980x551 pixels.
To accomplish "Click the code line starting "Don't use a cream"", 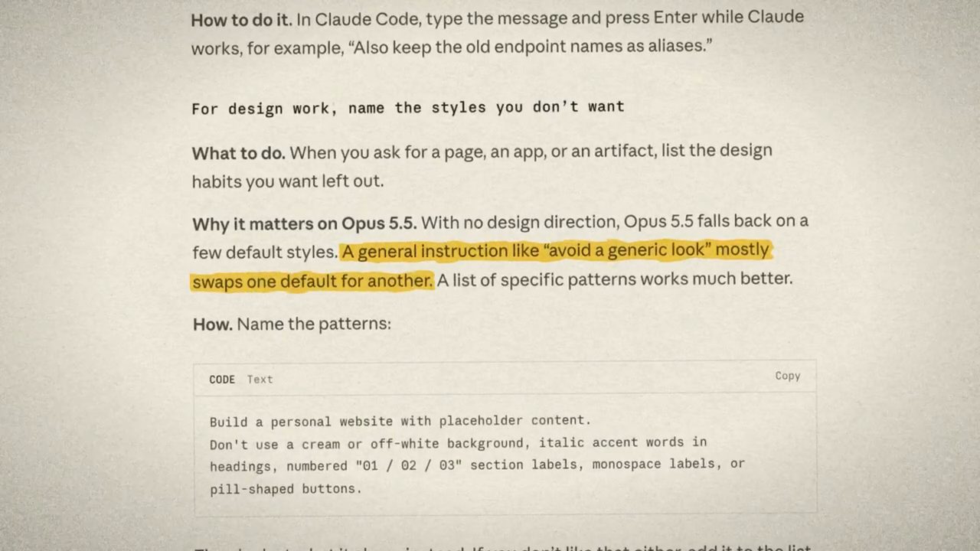I will pyautogui.click(x=458, y=443).
